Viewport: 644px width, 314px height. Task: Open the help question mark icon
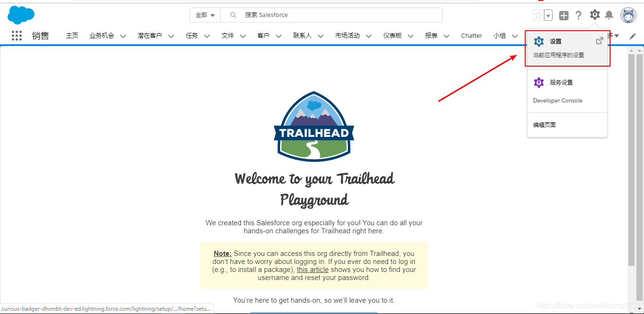(578, 16)
